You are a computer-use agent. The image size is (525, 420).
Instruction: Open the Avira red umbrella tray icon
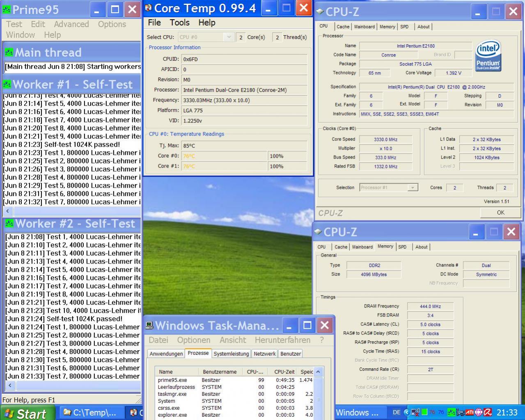pyautogui.click(x=488, y=412)
